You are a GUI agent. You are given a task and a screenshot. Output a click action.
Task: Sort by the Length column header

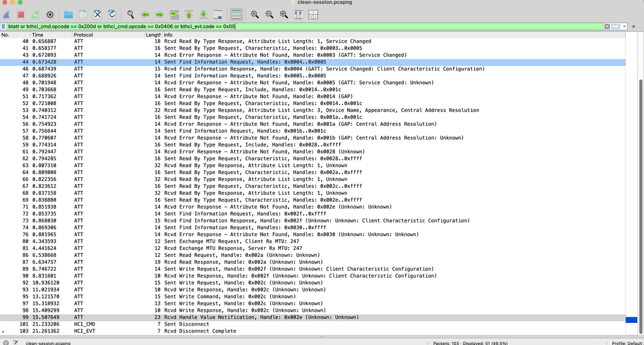tap(153, 35)
